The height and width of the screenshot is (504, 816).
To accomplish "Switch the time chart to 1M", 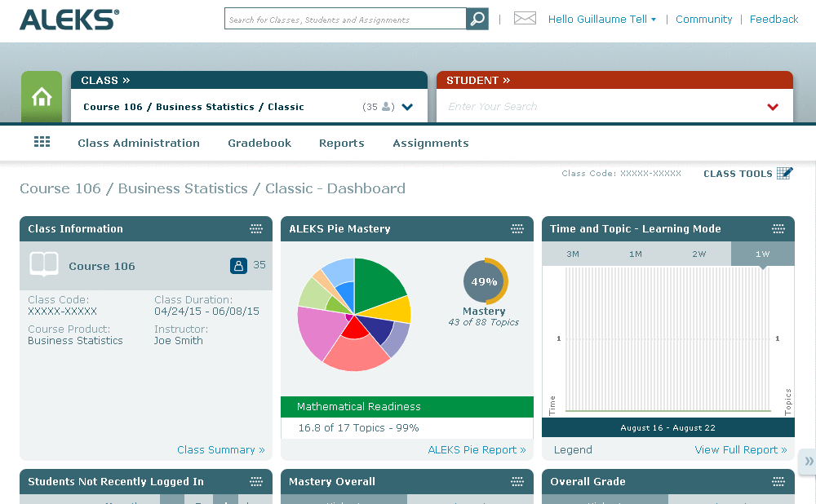I will coord(636,254).
